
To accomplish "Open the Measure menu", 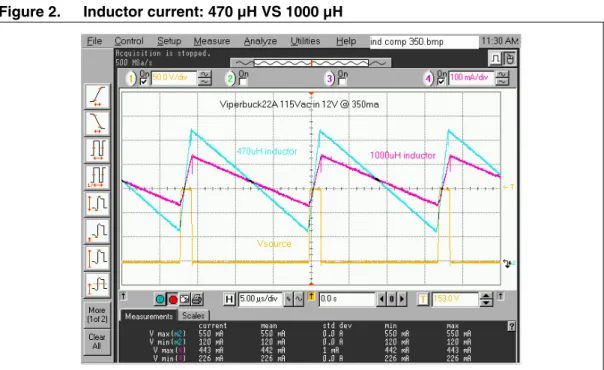I will pos(212,41).
